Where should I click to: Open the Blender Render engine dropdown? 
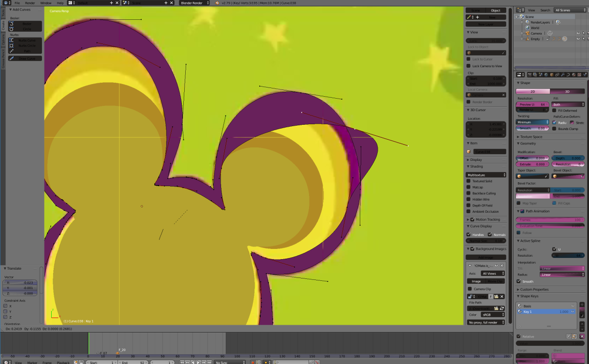[x=195, y=3]
